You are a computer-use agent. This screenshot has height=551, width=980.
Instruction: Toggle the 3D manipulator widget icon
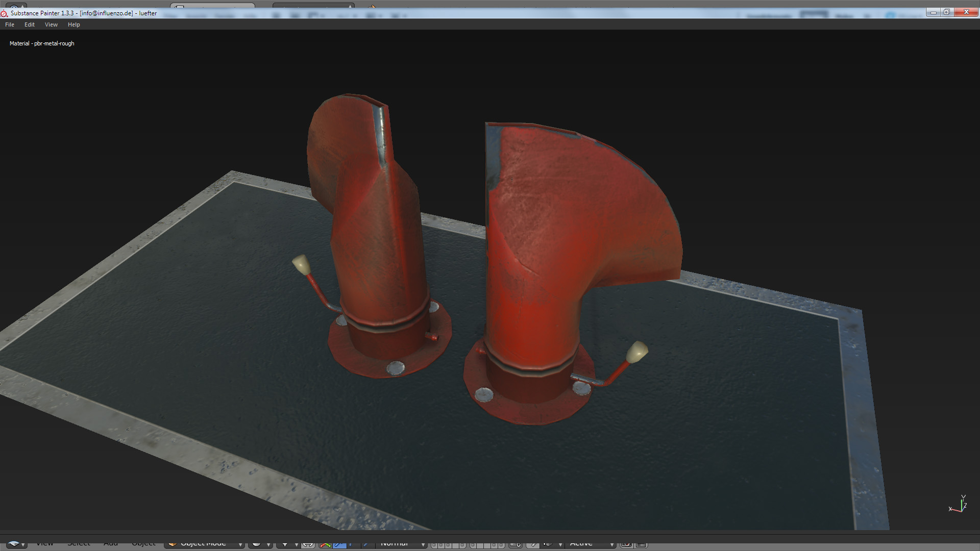[308, 544]
